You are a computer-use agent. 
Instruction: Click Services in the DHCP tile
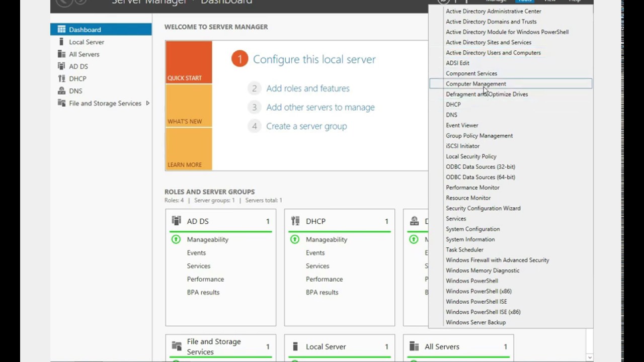[x=317, y=266]
